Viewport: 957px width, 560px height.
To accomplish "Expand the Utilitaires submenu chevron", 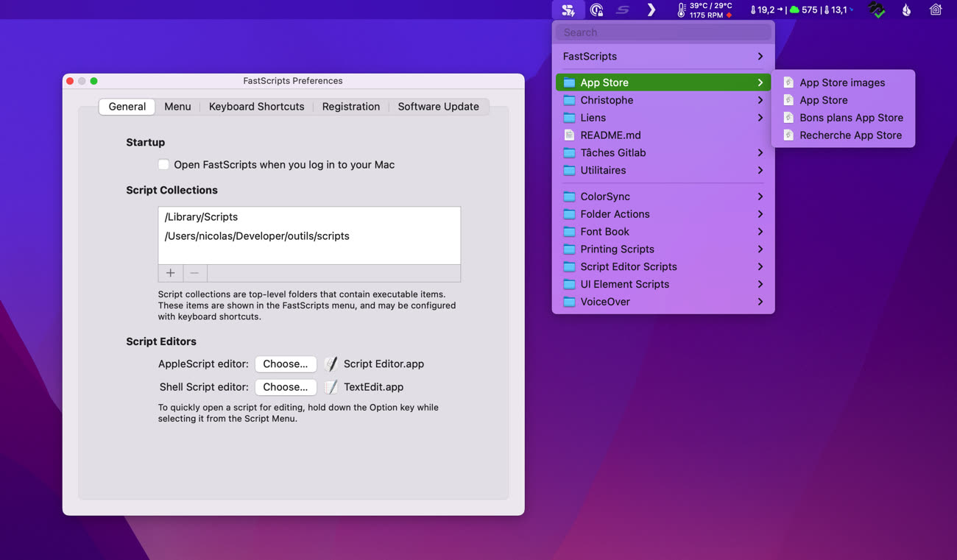I will point(760,170).
